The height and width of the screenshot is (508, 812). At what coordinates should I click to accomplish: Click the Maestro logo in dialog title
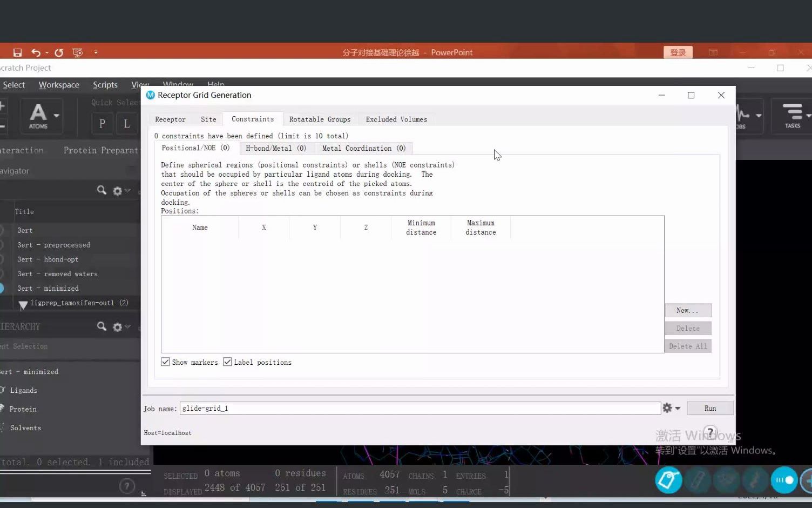pyautogui.click(x=151, y=95)
